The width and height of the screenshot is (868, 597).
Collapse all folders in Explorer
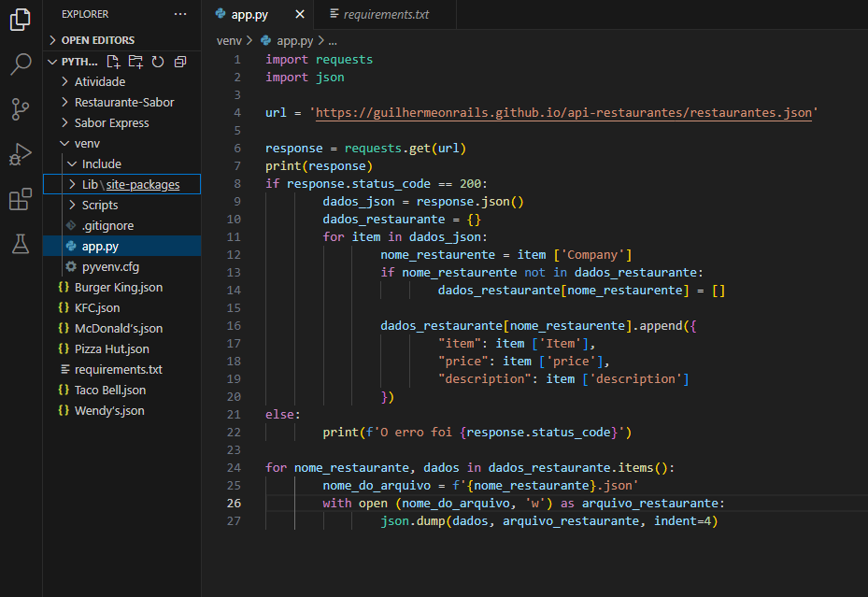coord(180,62)
